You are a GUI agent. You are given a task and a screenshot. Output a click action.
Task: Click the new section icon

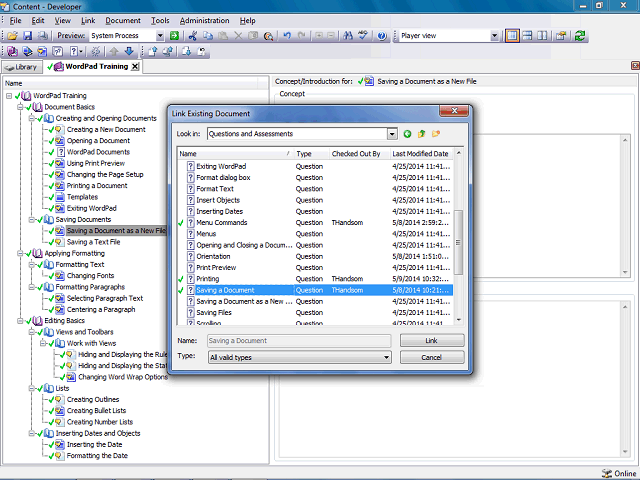(x=27, y=51)
